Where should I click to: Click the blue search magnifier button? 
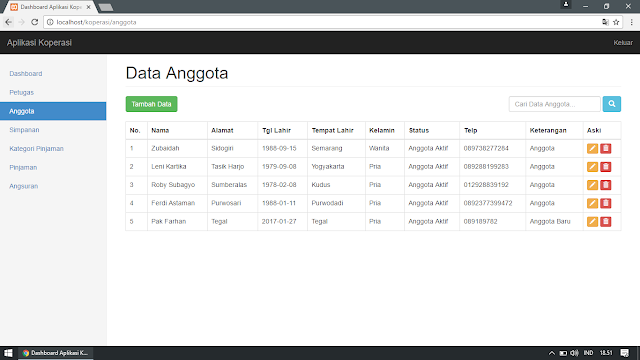tap(611, 104)
